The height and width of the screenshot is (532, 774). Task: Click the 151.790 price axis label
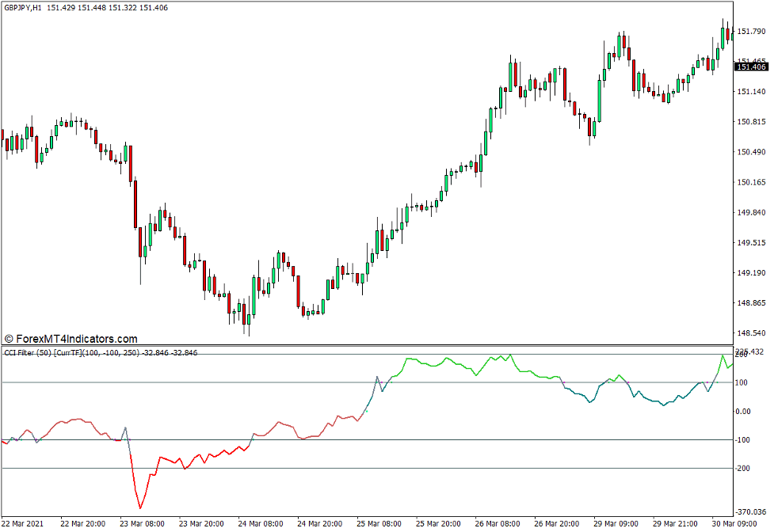(x=752, y=32)
